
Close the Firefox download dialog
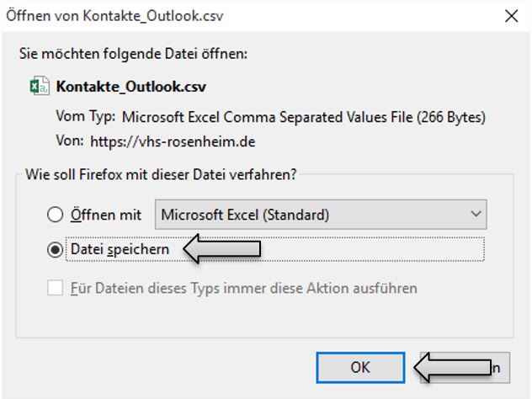coord(510,16)
